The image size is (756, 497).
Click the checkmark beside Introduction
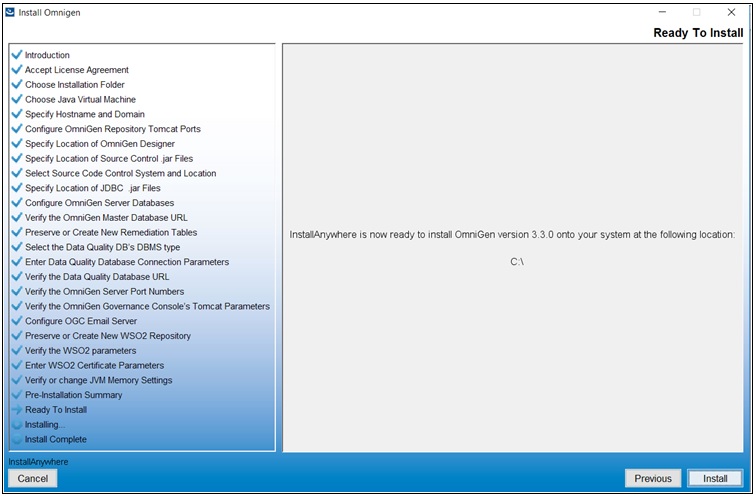click(17, 54)
